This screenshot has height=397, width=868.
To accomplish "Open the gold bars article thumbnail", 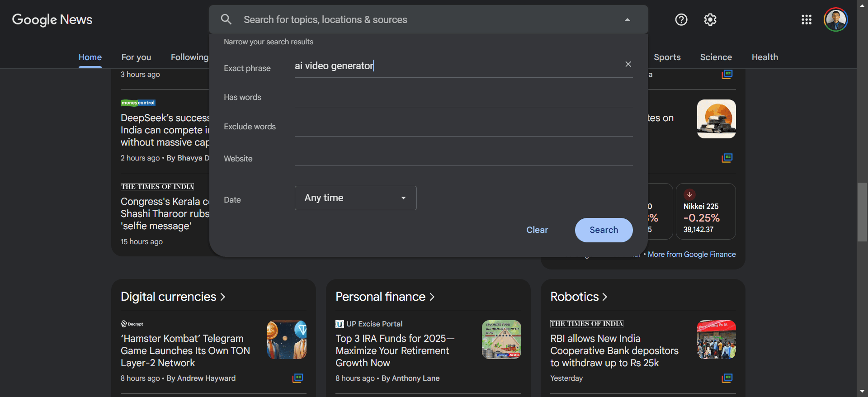I will pos(716,119).
